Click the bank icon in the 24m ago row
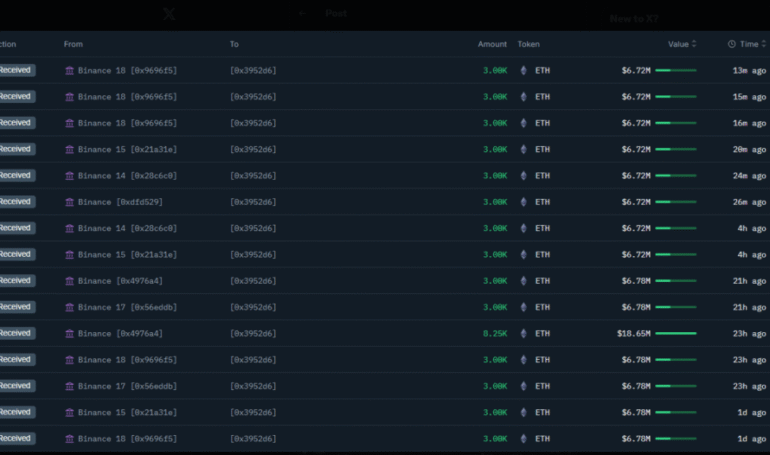Image resolution: width=770 pixels, height=455 pixels. point(69,176)
